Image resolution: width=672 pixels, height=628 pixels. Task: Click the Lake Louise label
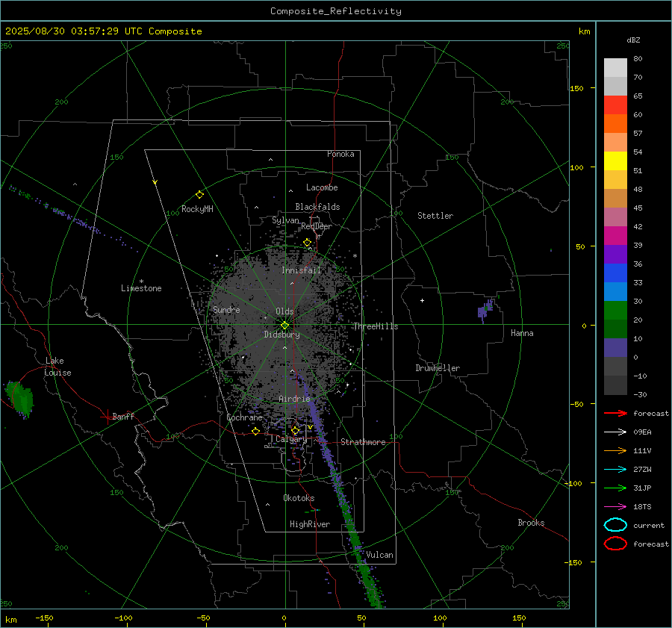(57, 367)
